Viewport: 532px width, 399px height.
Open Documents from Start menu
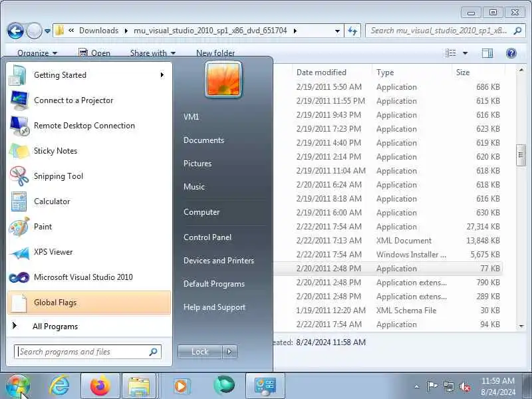204,140
